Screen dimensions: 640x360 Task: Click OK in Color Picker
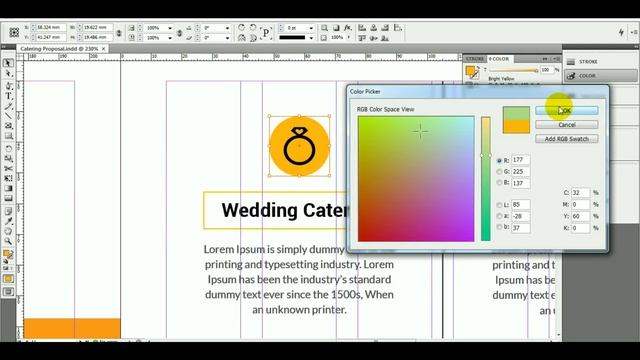[x=567, y=110]
